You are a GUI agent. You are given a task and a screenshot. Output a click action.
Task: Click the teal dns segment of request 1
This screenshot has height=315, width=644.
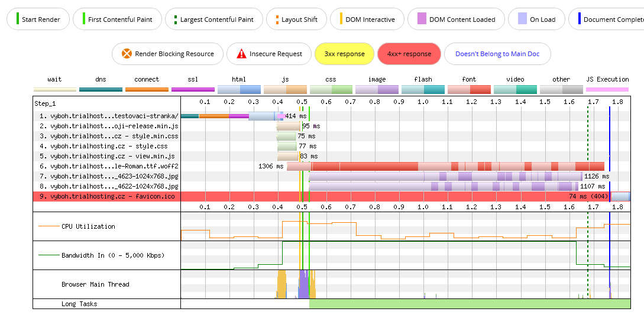tap(190, 116)
